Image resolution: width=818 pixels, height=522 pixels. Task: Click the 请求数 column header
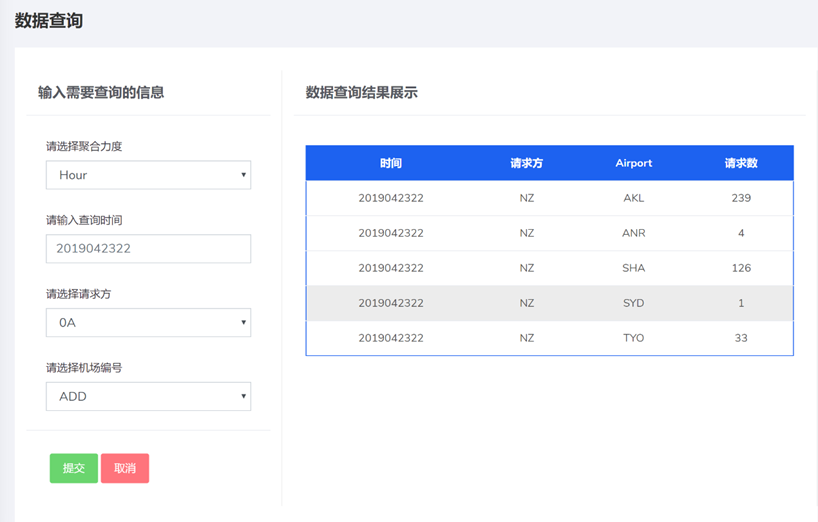[x=741, y=163]
